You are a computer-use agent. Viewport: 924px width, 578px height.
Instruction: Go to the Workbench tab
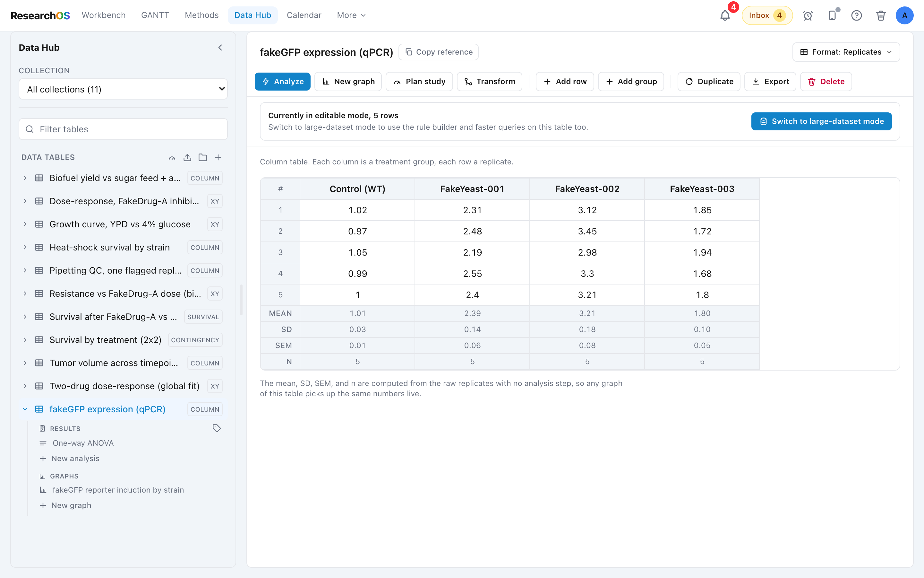[x=104, y=15]
